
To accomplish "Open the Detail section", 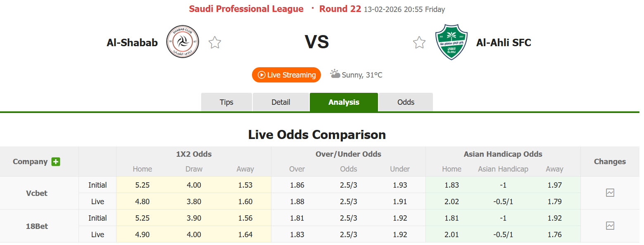I will pos(280,102).
